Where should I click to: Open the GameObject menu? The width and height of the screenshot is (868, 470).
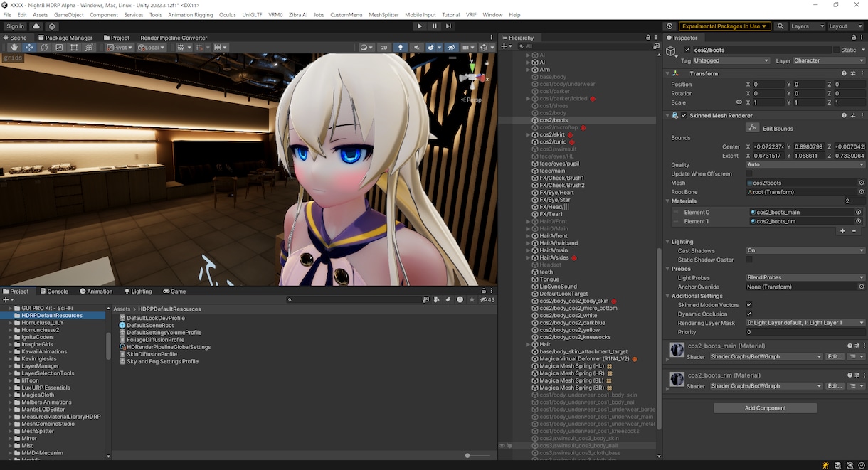pos(69,14)
